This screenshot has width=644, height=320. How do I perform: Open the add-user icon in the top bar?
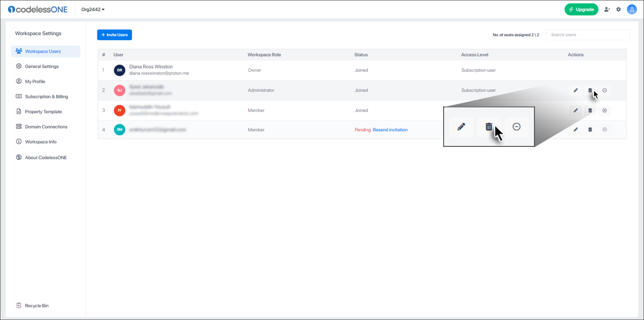coord(607,9)
